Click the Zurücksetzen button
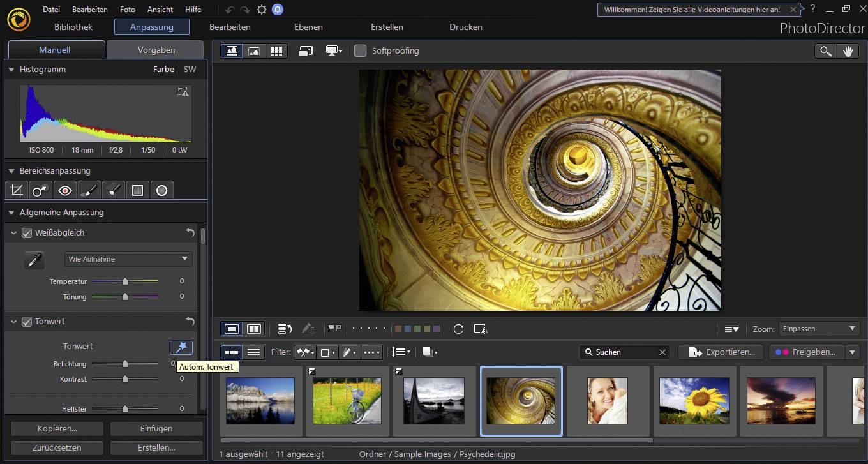This screenshot has height=464, width=868. point(56,447)
